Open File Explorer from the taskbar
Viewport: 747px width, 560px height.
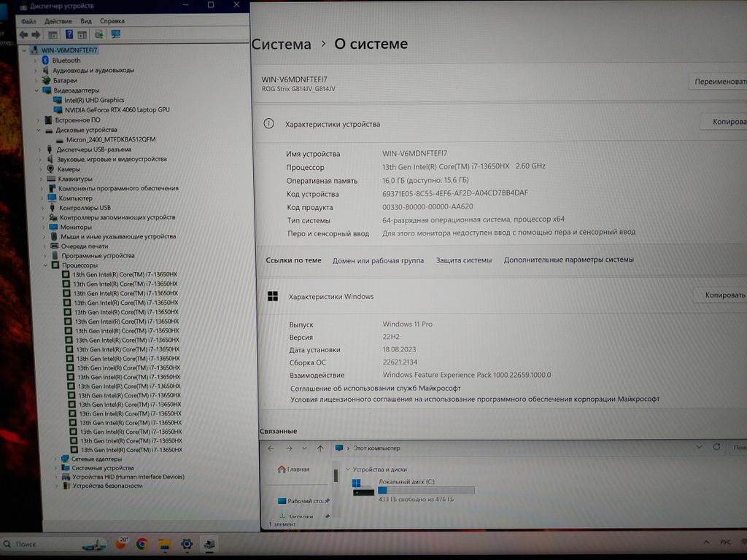coord(165,544)
